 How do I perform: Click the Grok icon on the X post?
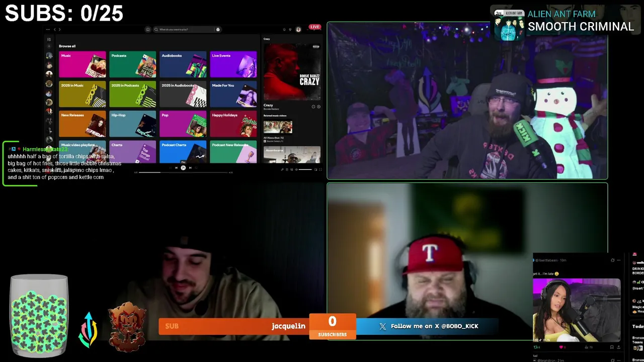[x=612, y=260]
